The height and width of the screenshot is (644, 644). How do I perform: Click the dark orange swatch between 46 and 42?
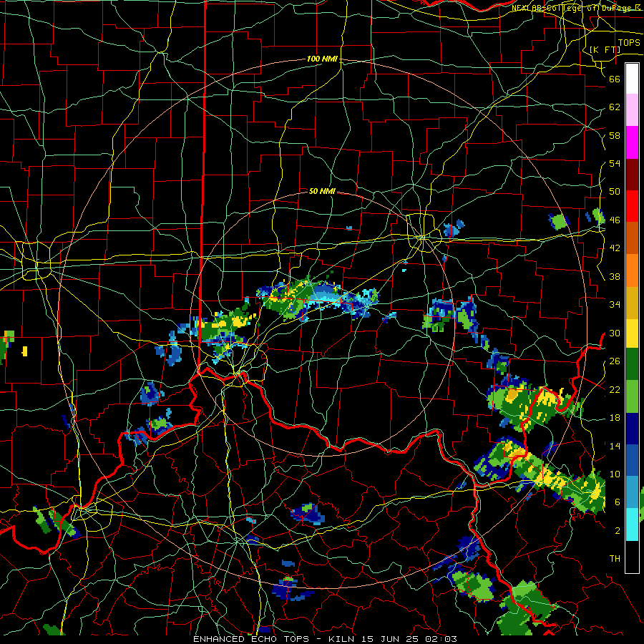(x=632, y=238)
